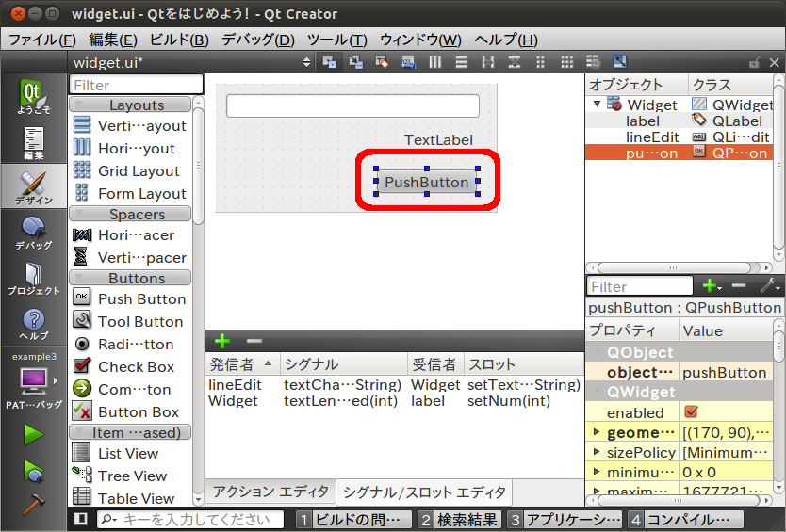Viewport: 786px width, 532px height.
Task: Collapse the Widget node in object tree
Action: 597,105
